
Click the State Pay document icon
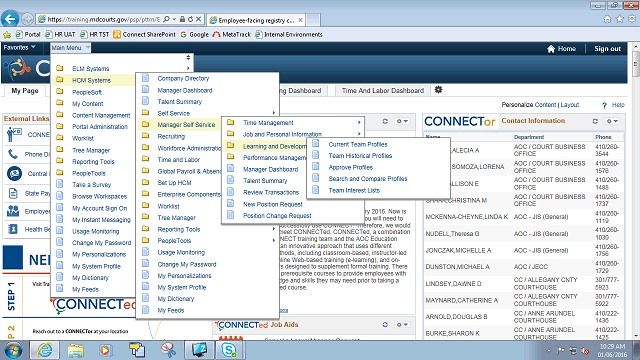pos(13,193)
